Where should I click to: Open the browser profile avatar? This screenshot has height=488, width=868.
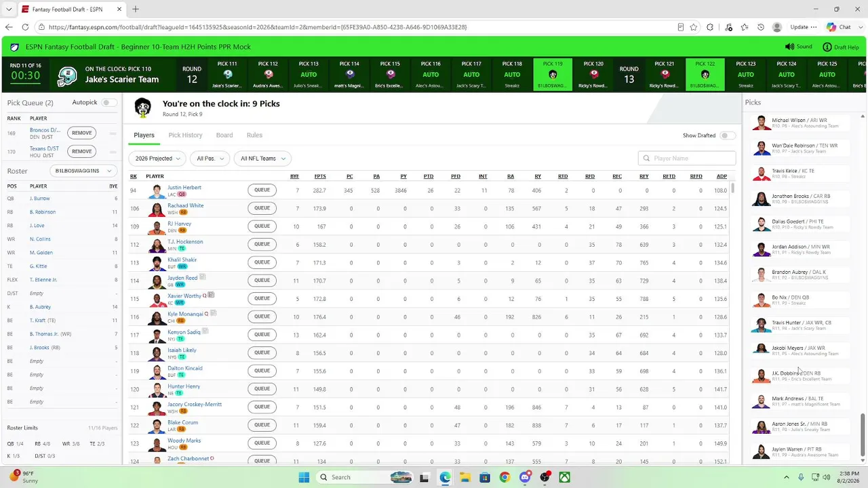(777, 27)
